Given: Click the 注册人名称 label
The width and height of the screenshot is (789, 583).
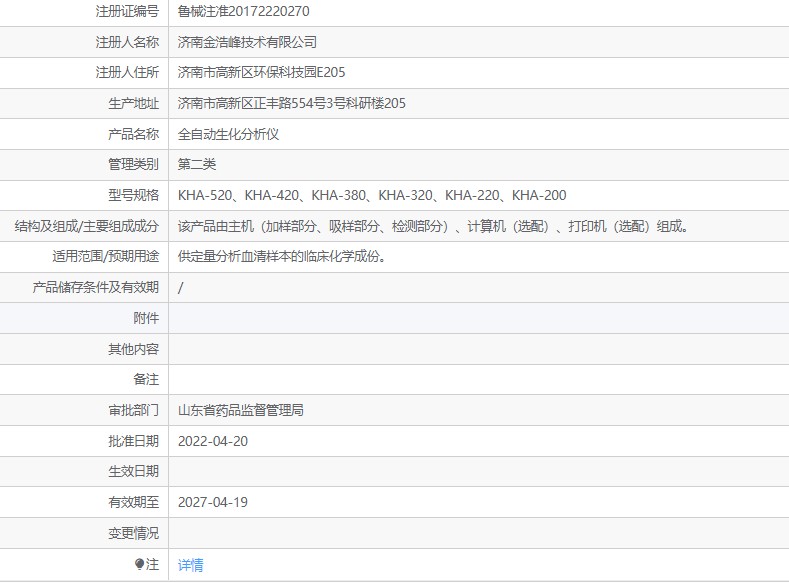Looking at the screenshot, I should click(127, 42).
